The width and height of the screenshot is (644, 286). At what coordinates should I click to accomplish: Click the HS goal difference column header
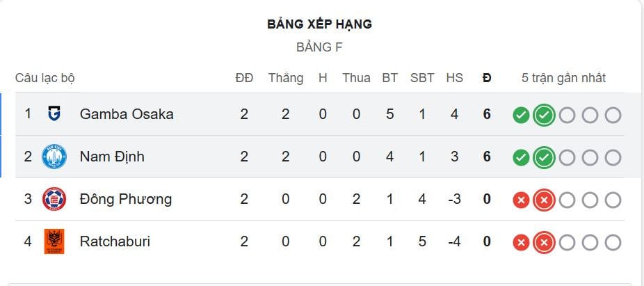[x=454, y=78]
